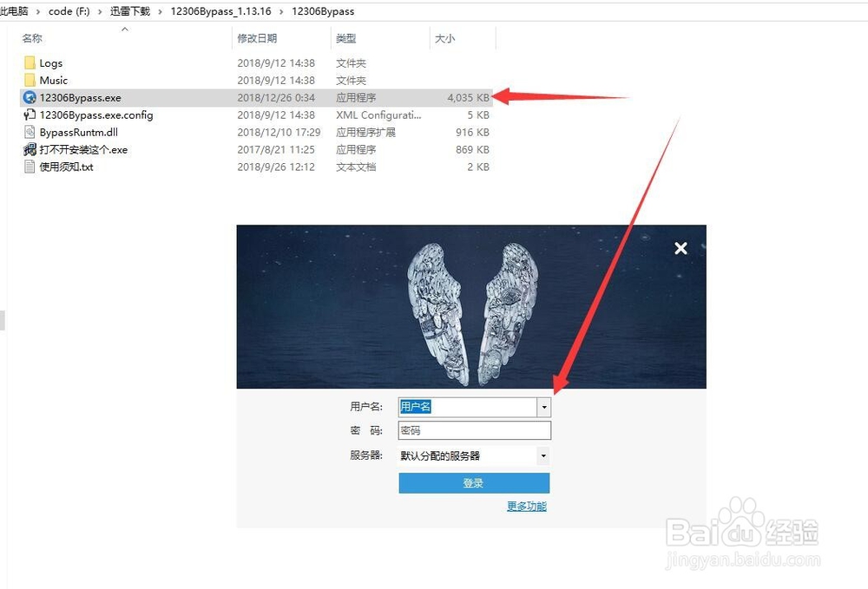Select the file name 使用须知.txt

(x=67, y=167)
